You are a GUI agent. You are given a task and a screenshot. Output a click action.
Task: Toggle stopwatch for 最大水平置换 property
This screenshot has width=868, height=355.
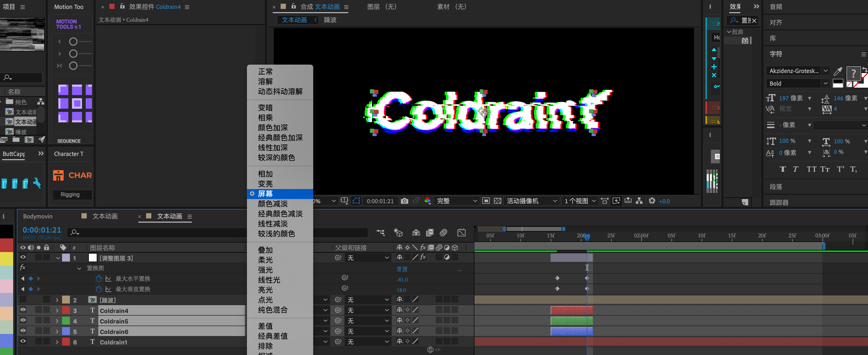[99, 278]
